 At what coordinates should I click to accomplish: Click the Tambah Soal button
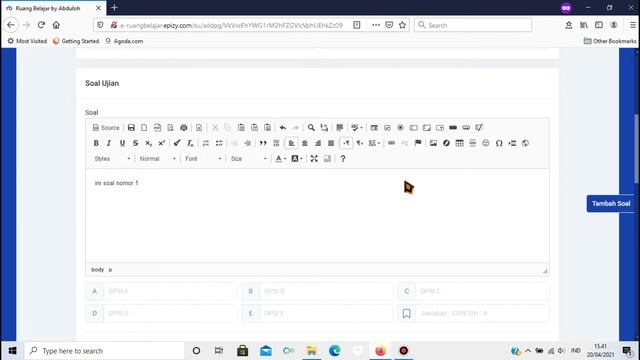pyautogui.click(x=611, y=204)
